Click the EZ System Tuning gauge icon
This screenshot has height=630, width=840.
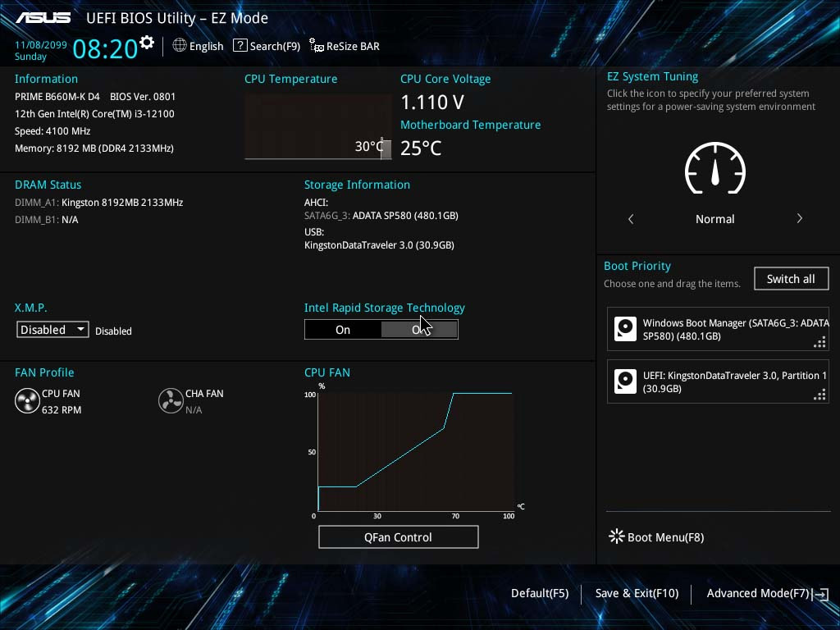pyautogui.click(x=715, y=167)
